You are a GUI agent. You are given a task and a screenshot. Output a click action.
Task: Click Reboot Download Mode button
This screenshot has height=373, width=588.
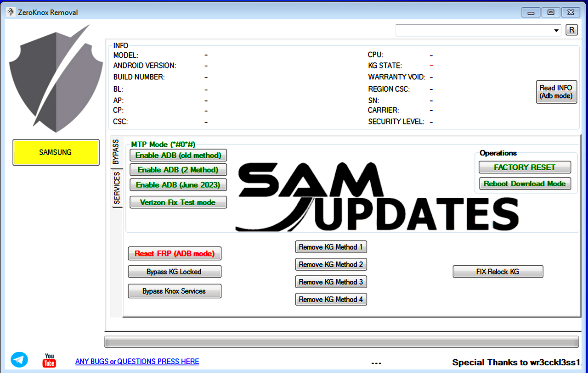tap(525, 184)
